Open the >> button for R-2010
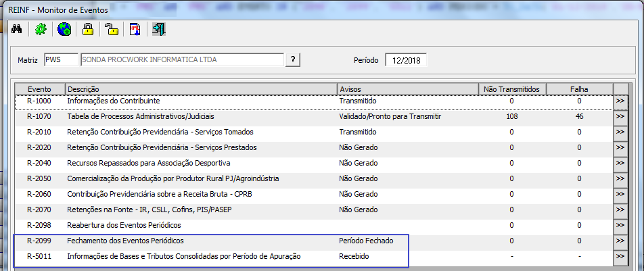Screen dimensions: 644x271 (620, 132)
